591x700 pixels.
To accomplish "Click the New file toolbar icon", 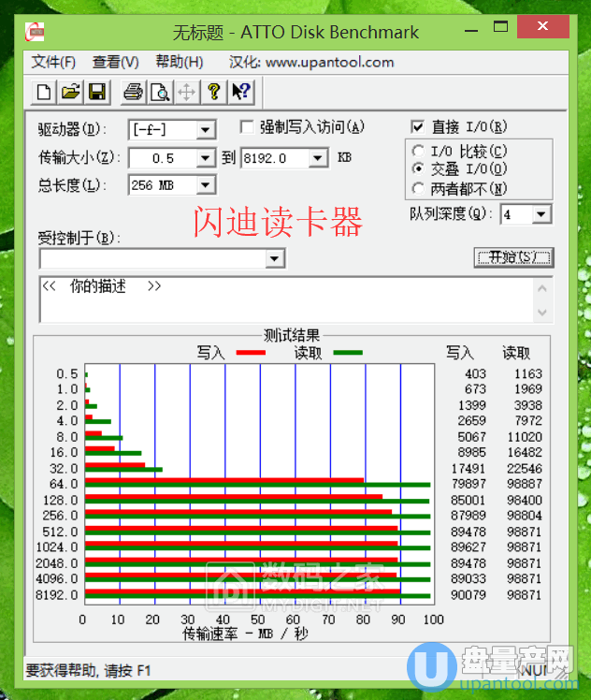I will tap(44, 92).
